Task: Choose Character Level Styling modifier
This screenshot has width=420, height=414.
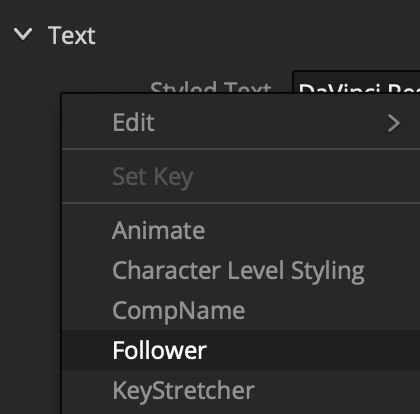Action: [241, 270]
